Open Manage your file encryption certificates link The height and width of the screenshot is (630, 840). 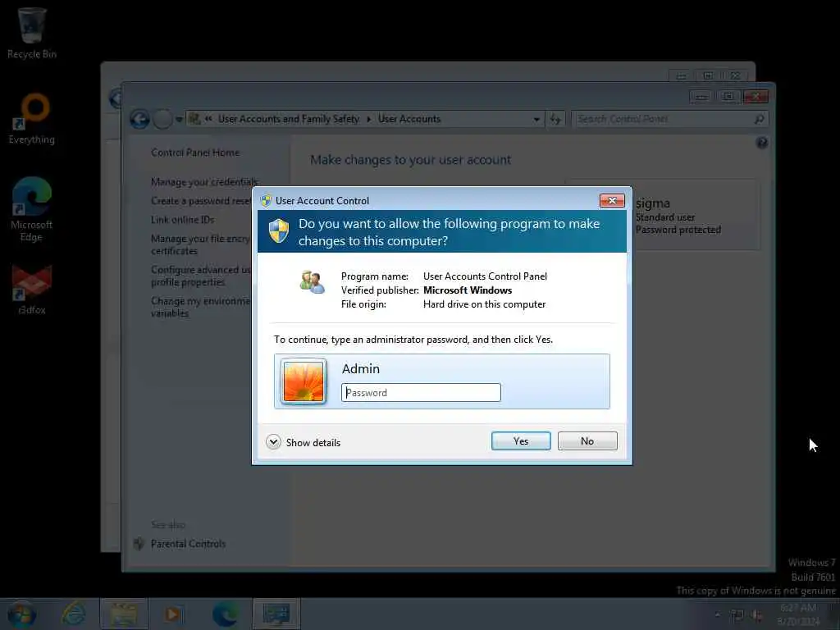pyautogui.click(x=200, y=244)
